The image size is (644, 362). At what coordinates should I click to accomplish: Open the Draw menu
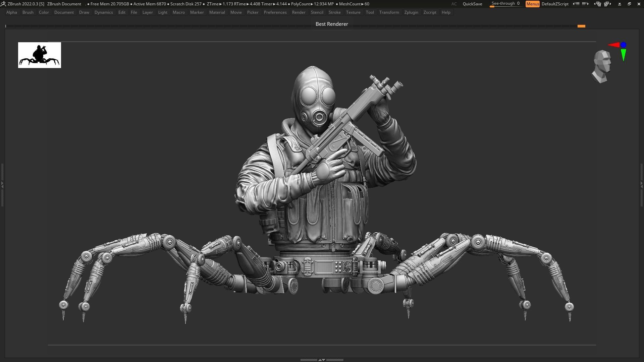(84, 12)
